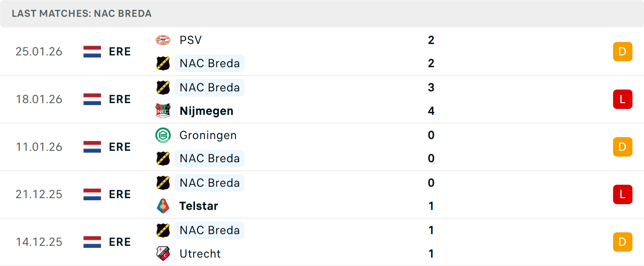
Task: Click the Dutch flag beside the 14.12.25 match
Action: [92, 241]
